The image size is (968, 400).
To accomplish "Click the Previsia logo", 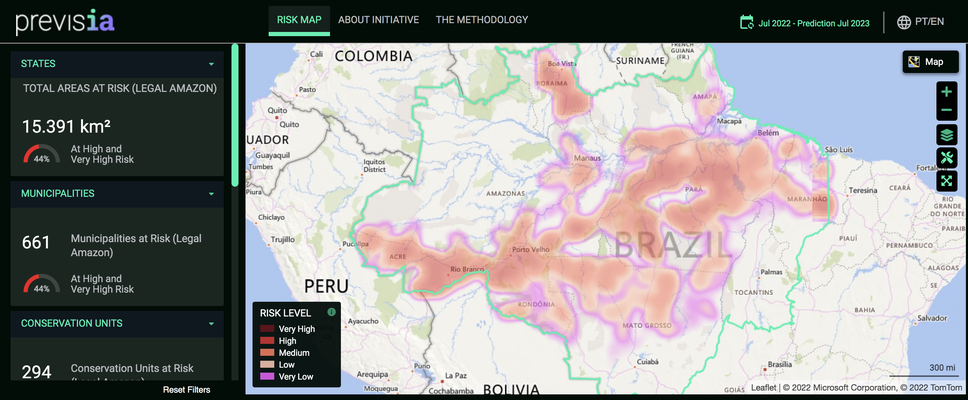I will coord(72,20).
